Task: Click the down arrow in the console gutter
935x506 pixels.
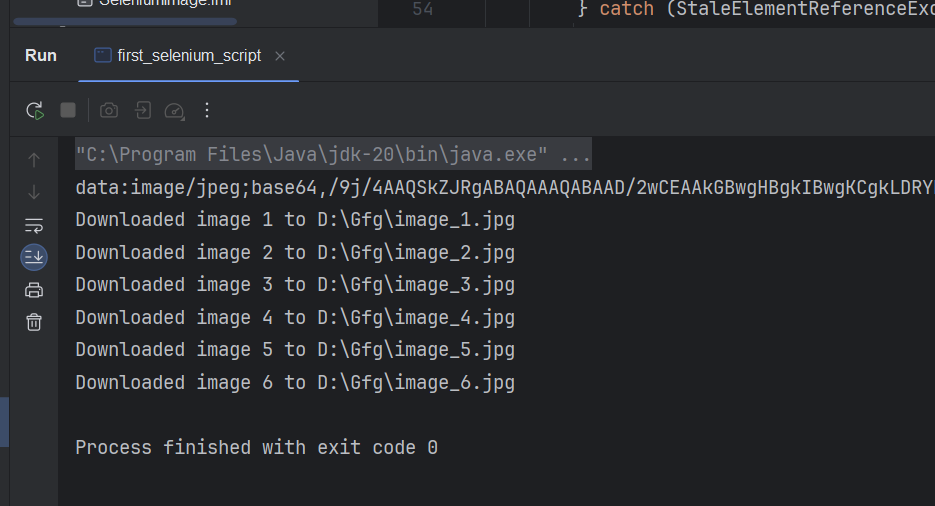Action: coord(34,191)
